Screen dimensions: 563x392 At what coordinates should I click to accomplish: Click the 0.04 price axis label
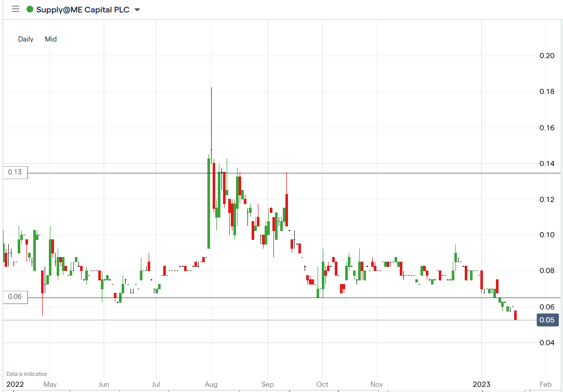click(x=547, y=343)
